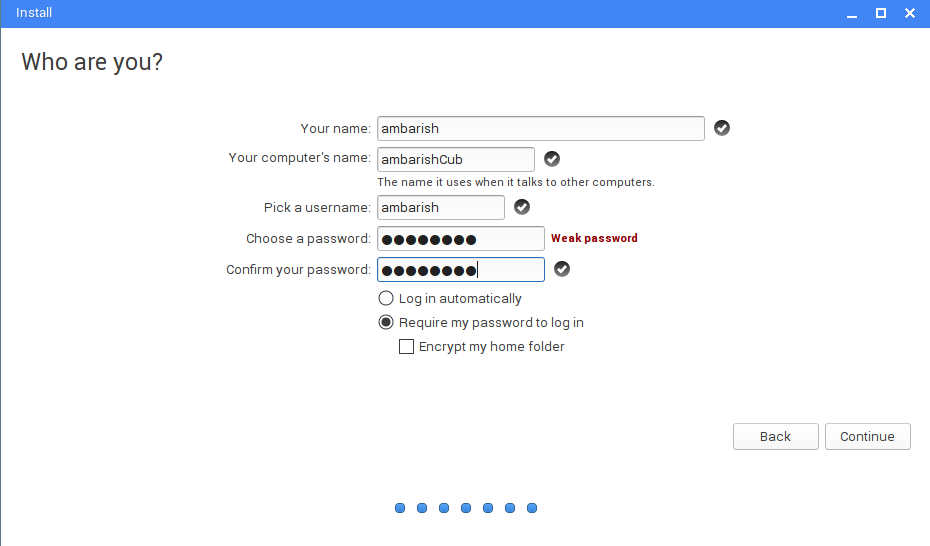Viewport: 930px width, 546px height.
Task: Focus the computer's name input field
Action: pos(455,159)
